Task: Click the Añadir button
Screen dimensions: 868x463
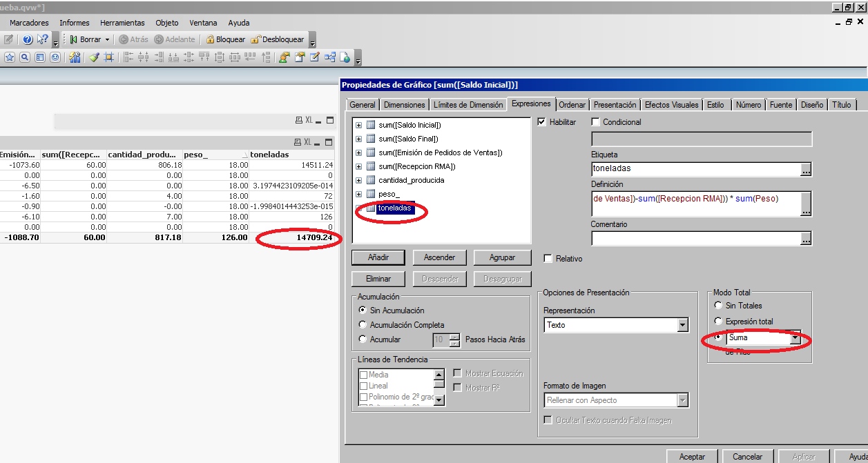Action: click(x=378, y=257)
